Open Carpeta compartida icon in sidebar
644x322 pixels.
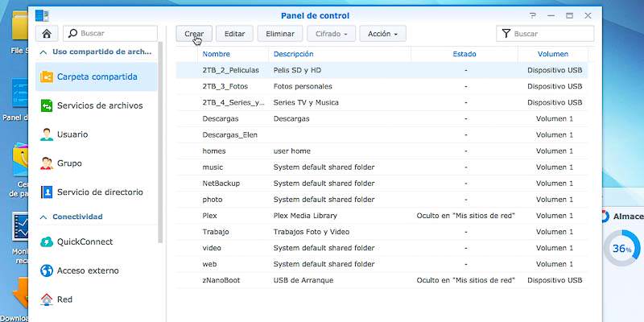pyautogui.click(x=47, y=76)
